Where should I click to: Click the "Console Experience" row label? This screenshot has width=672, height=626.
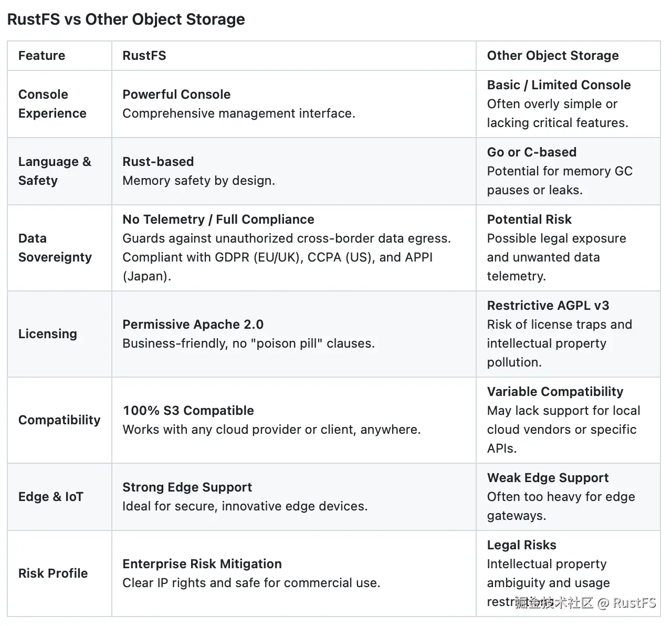pyautogui.click(x=52, y=104)
